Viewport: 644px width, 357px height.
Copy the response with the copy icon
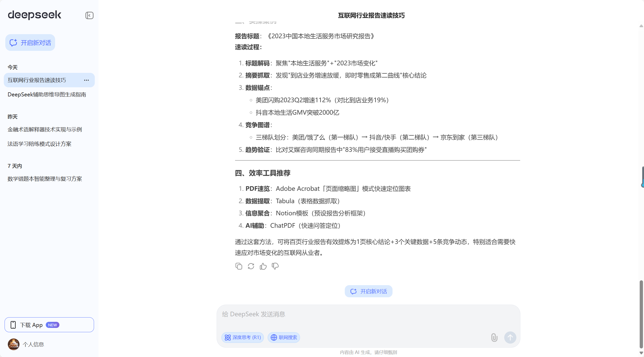click(x=239, y=266)
